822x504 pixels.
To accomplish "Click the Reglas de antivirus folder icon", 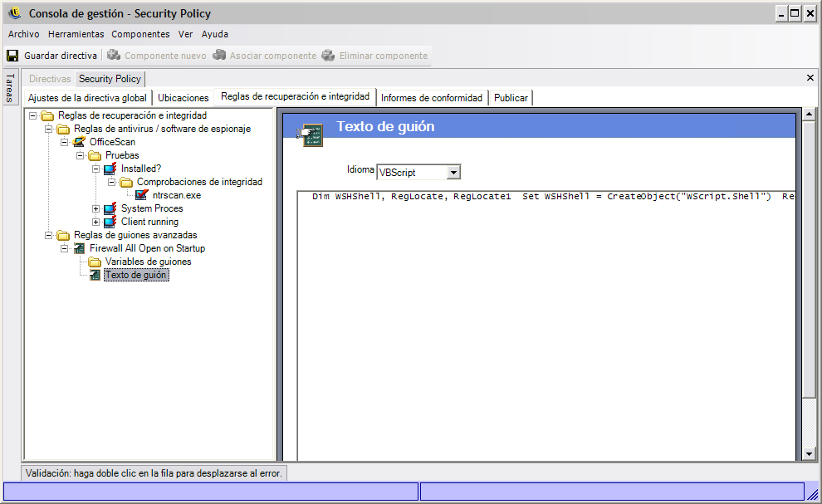I will [63, 129].
